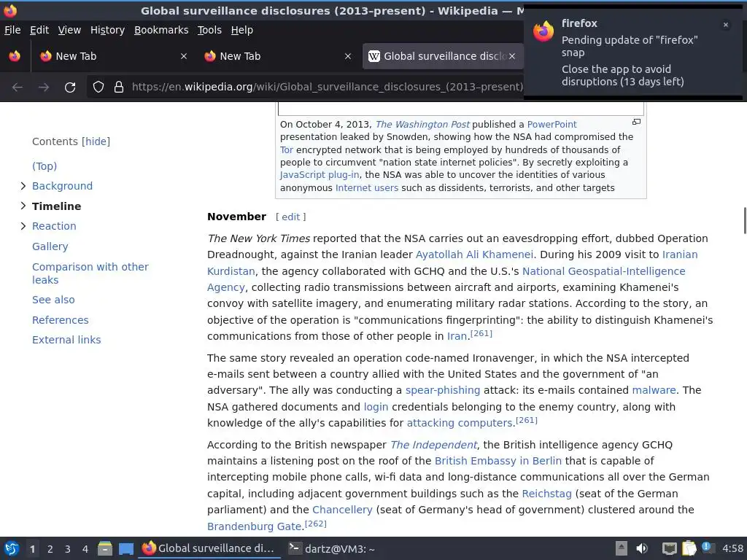Click the Firefox View icon in tab bar

coord(15,56)
